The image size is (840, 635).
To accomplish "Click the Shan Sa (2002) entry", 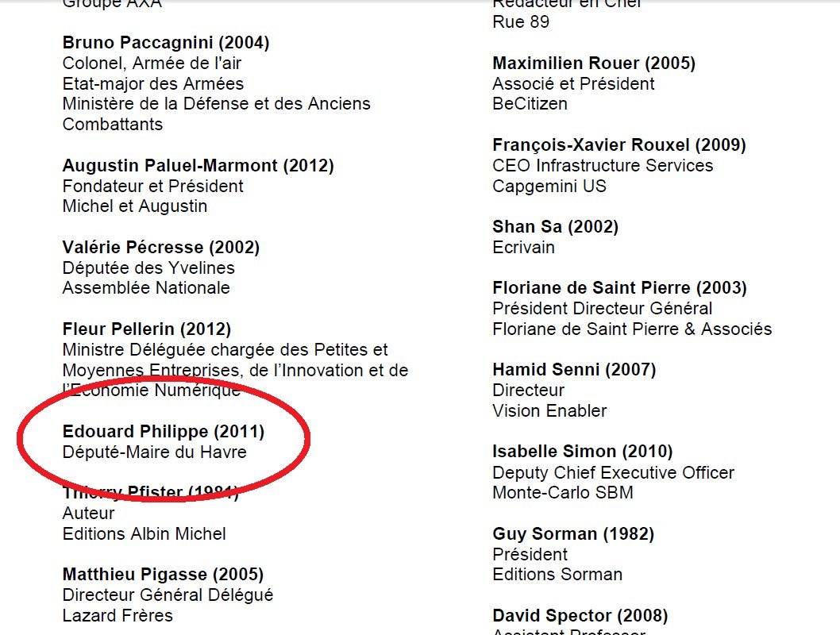I will pos(555,227).
